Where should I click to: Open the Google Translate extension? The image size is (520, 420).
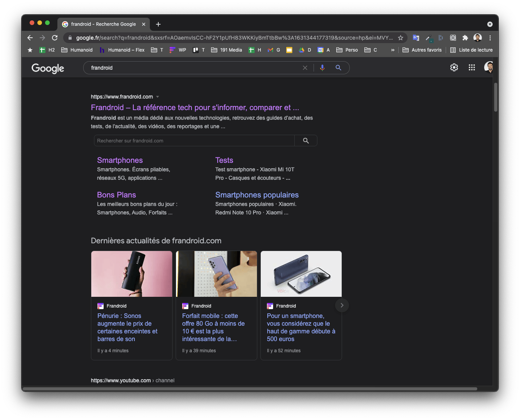click(x=416, y=38)
